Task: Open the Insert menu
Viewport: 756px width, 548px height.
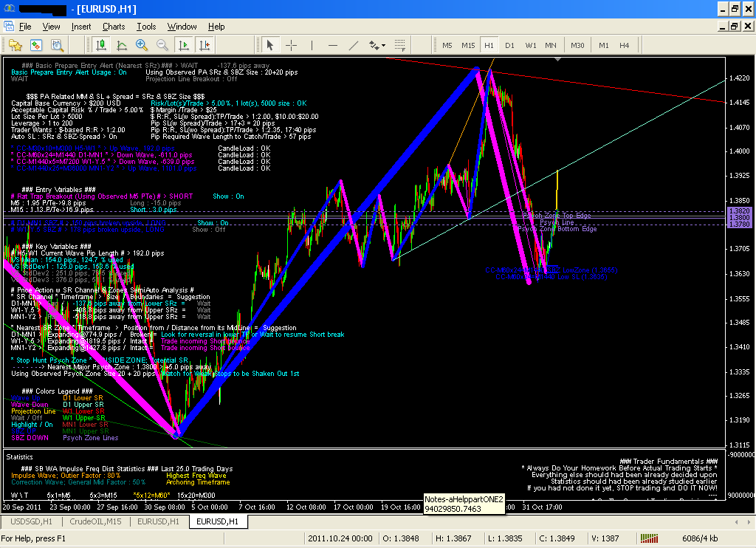Action: (x=81, y=27)
